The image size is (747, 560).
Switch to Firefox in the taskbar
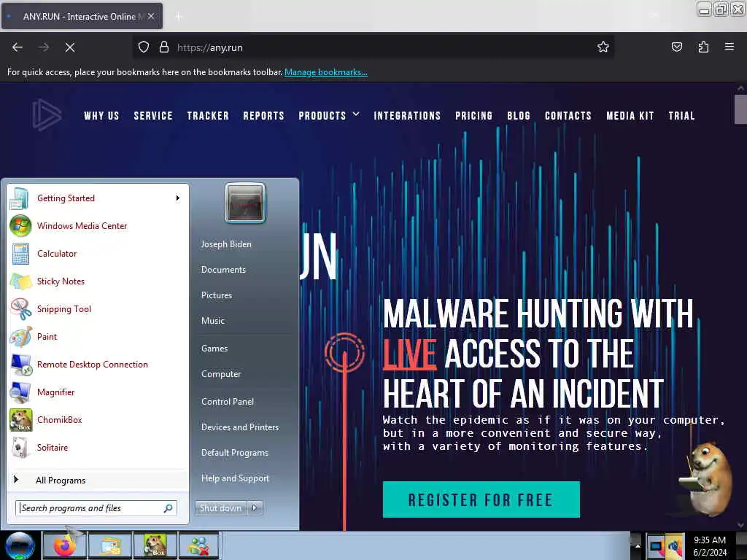pyautogui.click(x=65, y=545)
